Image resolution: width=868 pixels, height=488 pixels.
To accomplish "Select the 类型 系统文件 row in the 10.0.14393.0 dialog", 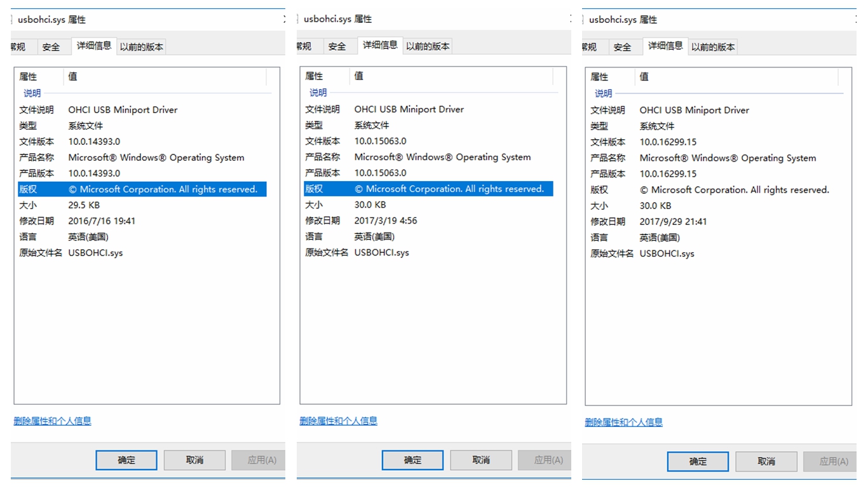I will [142, 126].
